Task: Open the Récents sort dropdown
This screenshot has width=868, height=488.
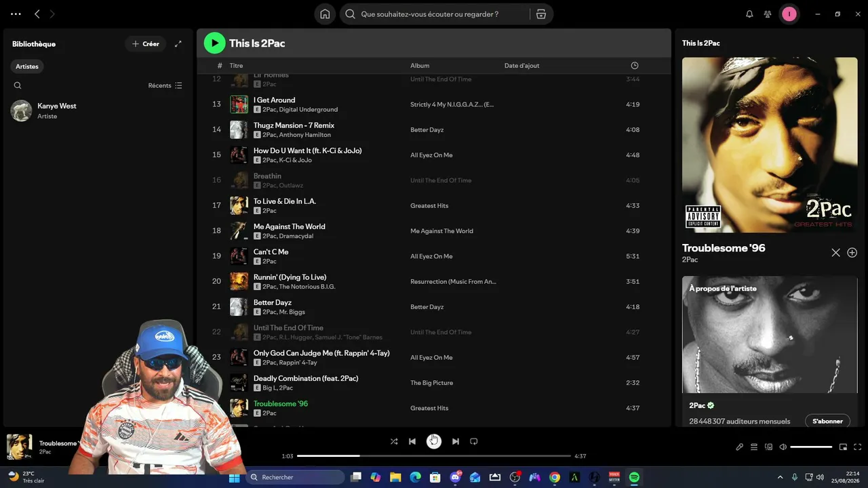Action: (x=165, y=85)
